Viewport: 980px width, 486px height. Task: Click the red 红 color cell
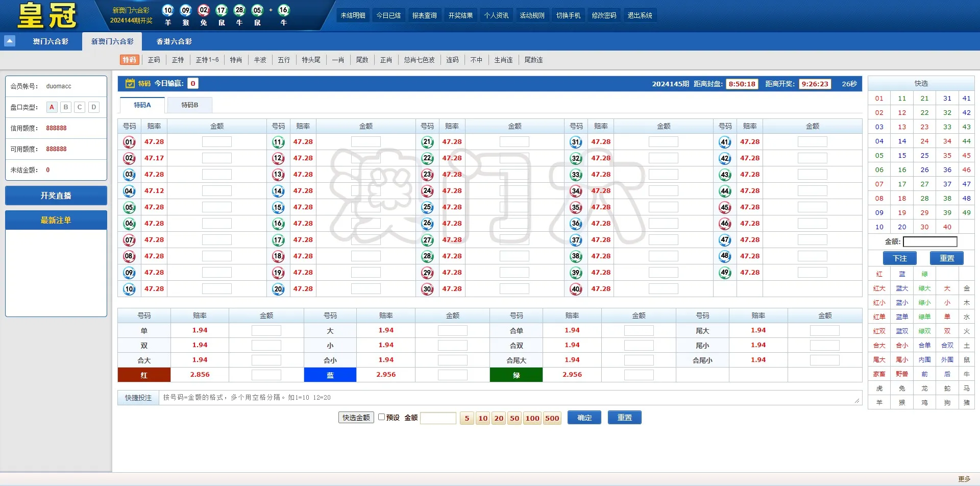(x=144, y=375)
